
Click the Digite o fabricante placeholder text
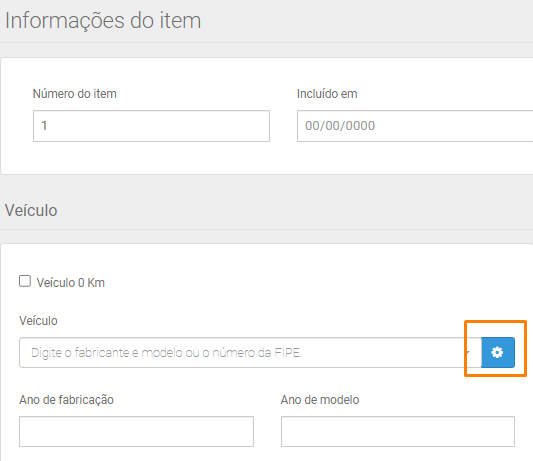pyautogui.click(x=166, y=353)
